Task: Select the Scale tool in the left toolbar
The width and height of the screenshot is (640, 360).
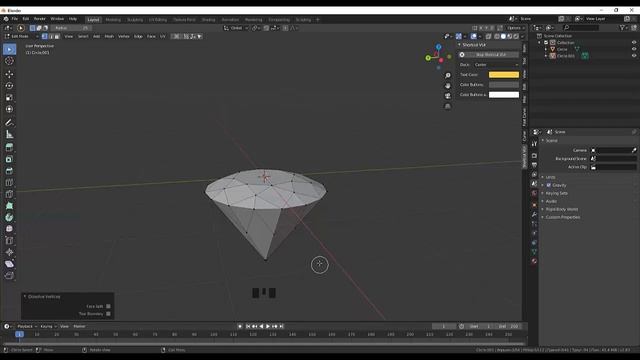Action: (9, 98)
